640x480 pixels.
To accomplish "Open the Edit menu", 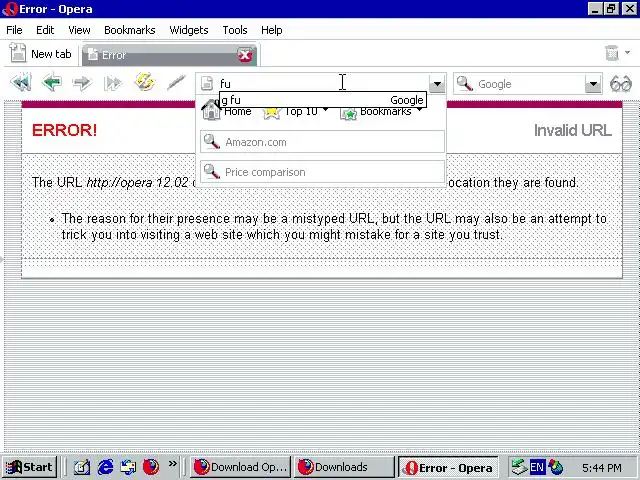I will [x=45, y=30].
